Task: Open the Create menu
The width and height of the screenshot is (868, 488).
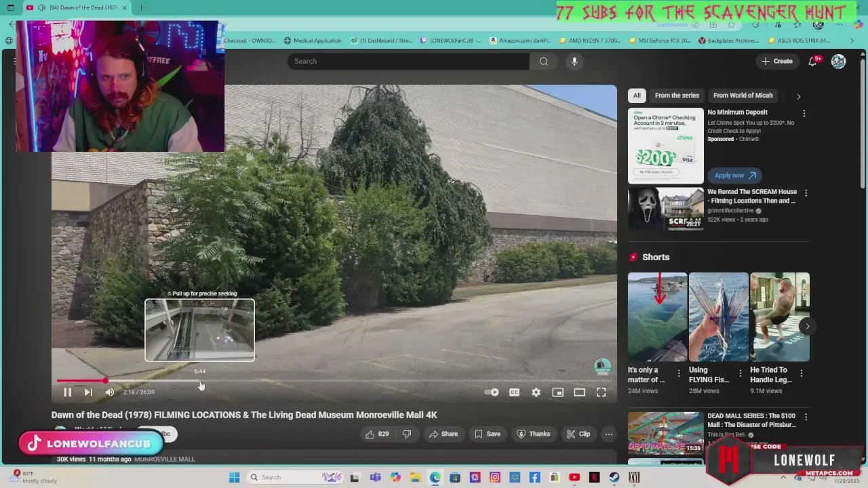Action: click(776, 61)
